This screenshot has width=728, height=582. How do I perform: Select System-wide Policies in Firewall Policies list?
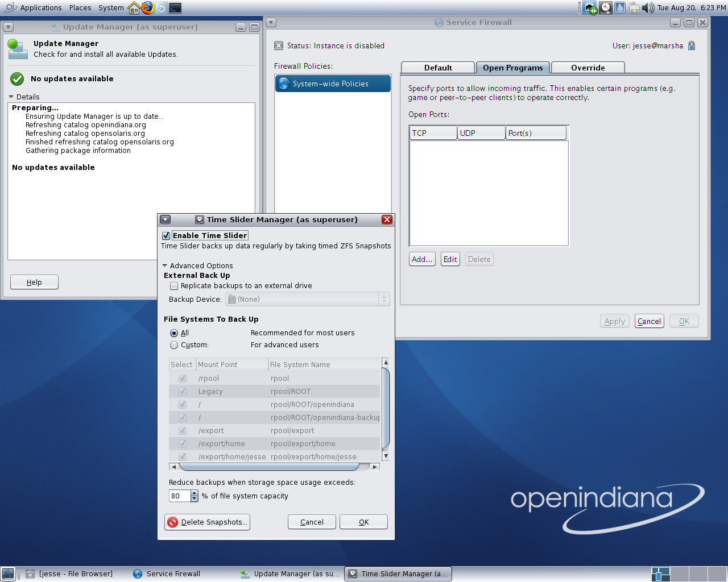333,84
